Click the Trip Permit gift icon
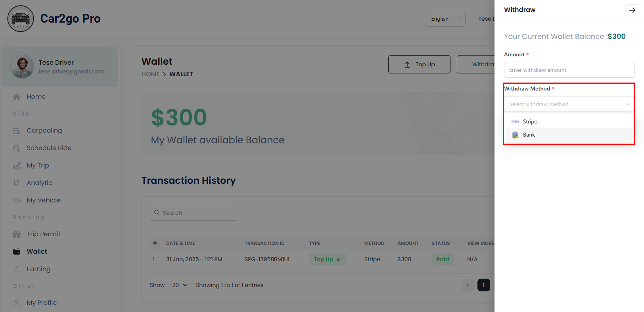Image resolution: width=644 pixels, height=312 pixels. click(17, 234)
